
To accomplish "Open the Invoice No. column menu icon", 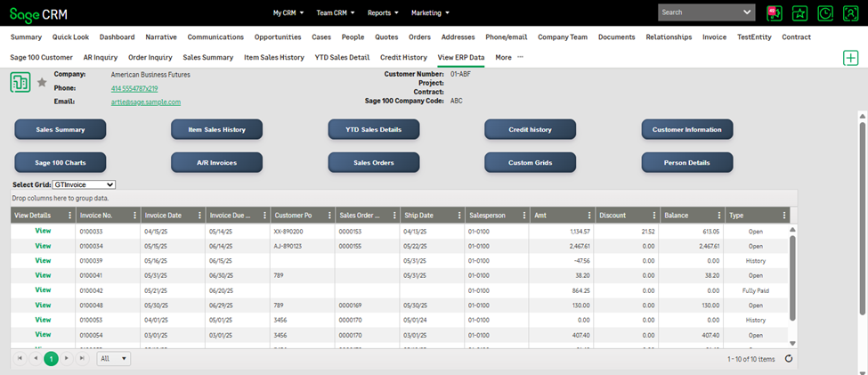I will coord(134,216).
